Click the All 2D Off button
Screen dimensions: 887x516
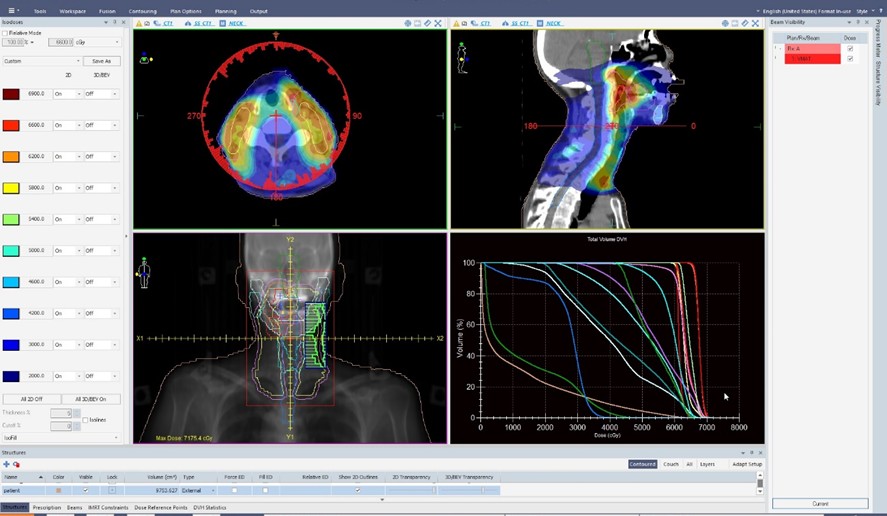click(x=30, y=399)
